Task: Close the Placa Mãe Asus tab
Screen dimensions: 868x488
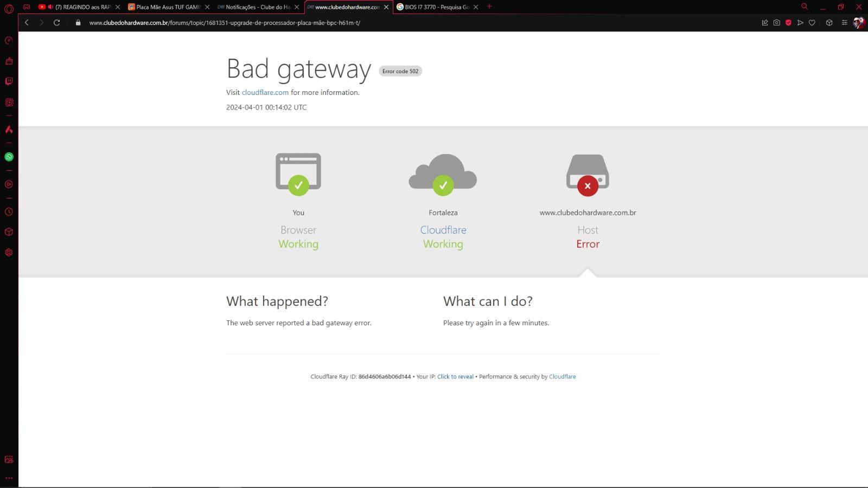Action: click(x=207, y=7)
